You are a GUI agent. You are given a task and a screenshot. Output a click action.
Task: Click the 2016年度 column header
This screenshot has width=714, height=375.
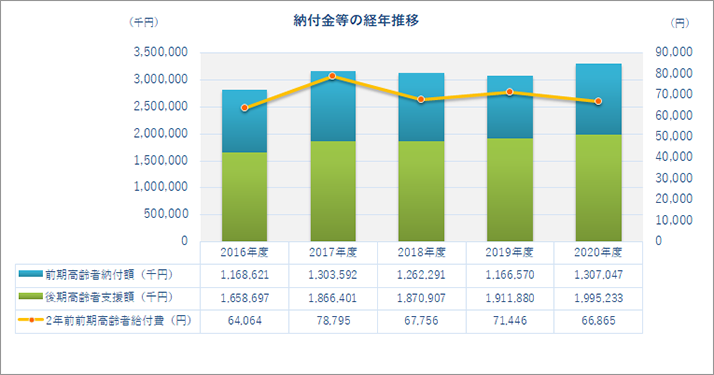point(245,253)
